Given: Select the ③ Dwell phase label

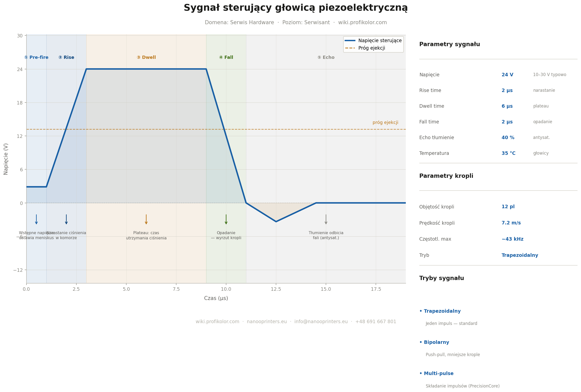Looking at the screenshot, I should (146, 57).
